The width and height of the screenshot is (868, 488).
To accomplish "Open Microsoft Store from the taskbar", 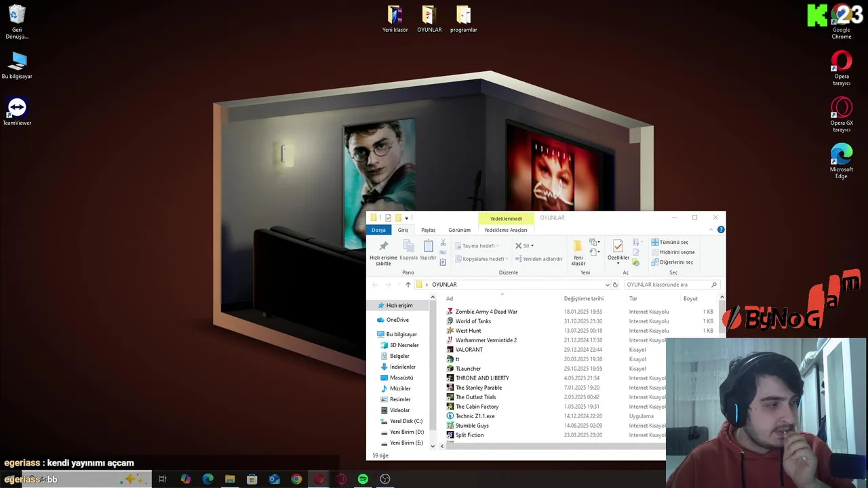I will tap(252, 479).
